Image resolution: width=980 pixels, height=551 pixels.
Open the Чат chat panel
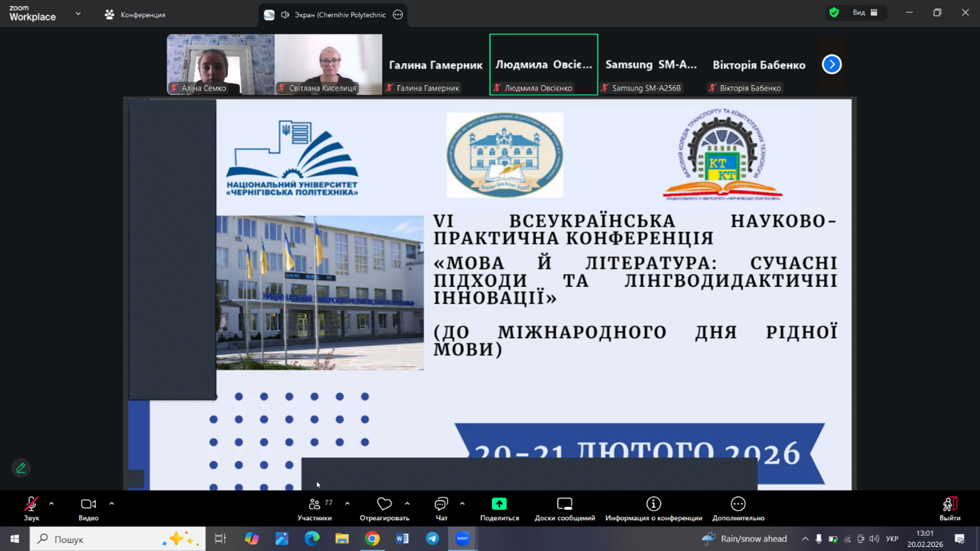coord(441,508)
